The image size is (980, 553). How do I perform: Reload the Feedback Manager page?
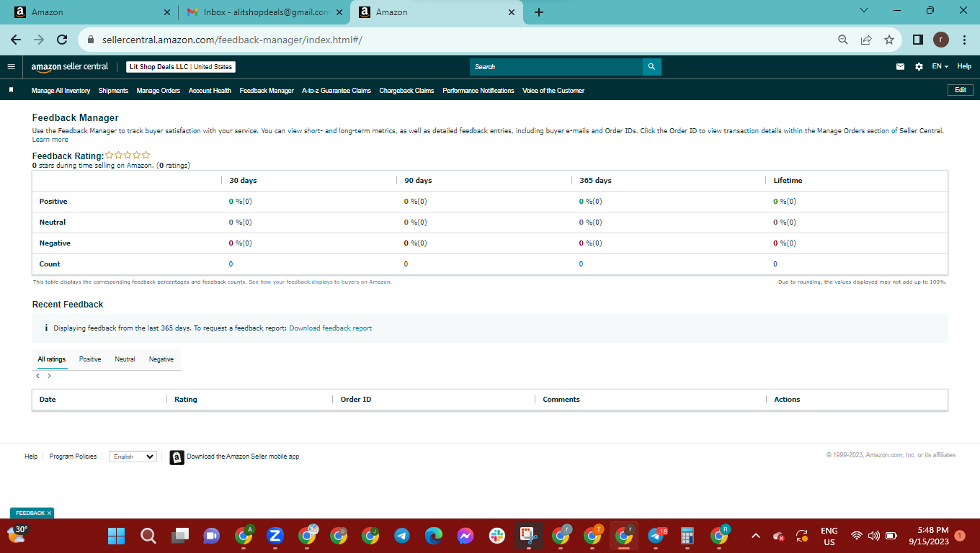coord(62,40)
